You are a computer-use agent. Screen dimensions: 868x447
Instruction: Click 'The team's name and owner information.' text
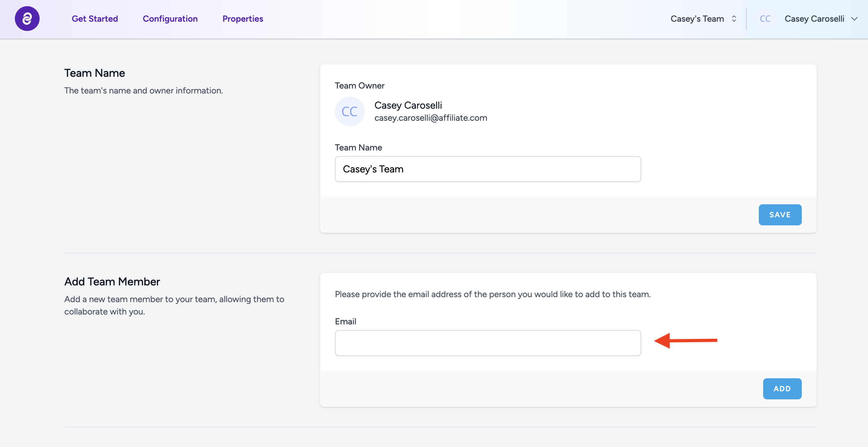[x=144, y=91]
